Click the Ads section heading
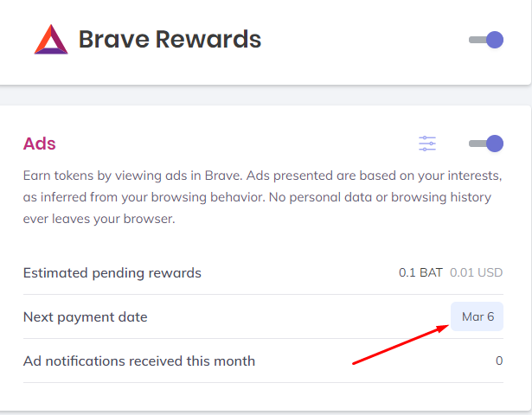The image size is (532, 415). click(x=40, y=144)
